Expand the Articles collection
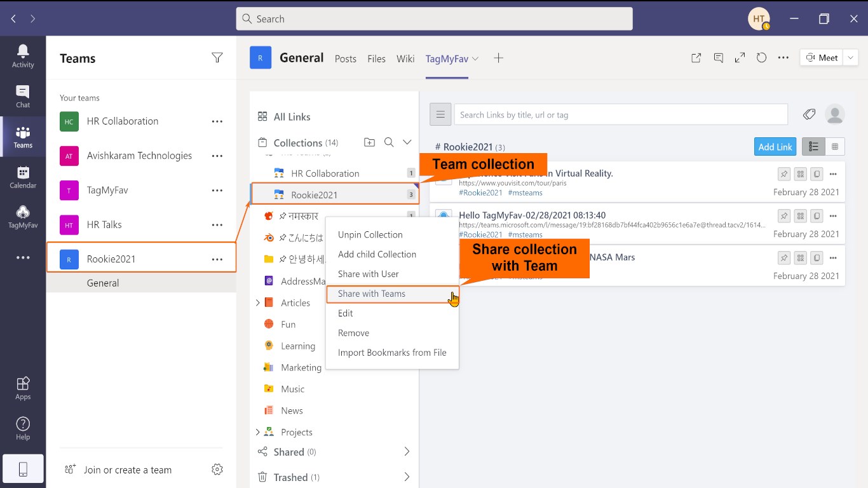The width and height of the screenshot is (868, 488). click(258, 303)
